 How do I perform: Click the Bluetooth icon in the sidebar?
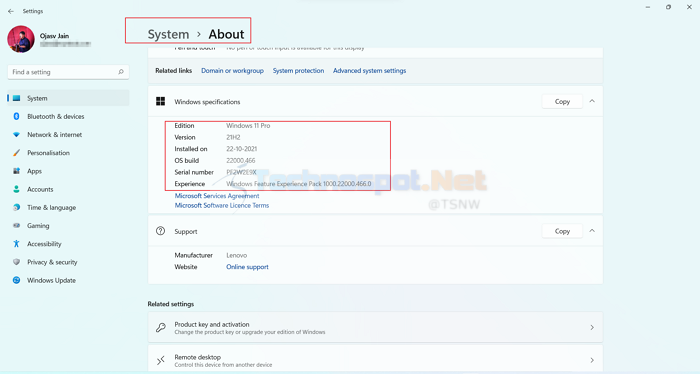(x=17, y=116)
